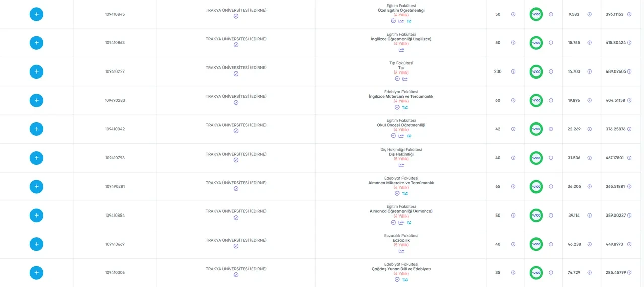Expand the Okul Öncesi Öğretmenliği row with plus
Viewport: 644px width, 287px height.
[x=36, y=129]
